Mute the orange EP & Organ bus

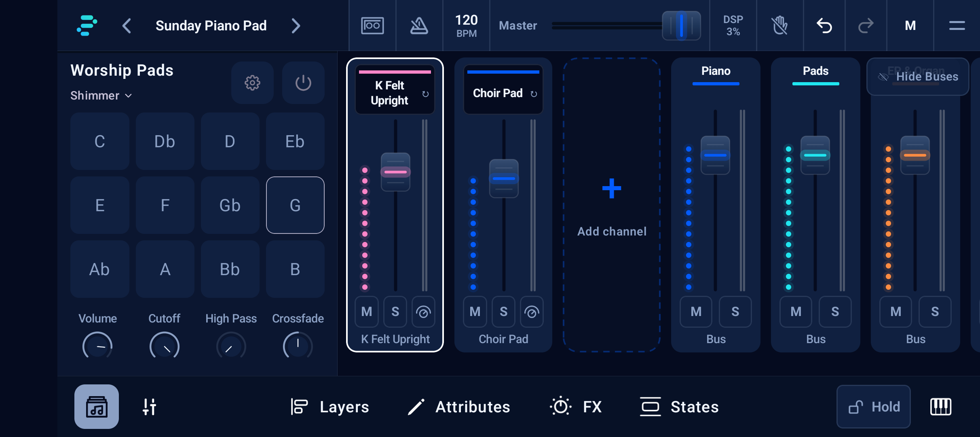tap(896, 312)
